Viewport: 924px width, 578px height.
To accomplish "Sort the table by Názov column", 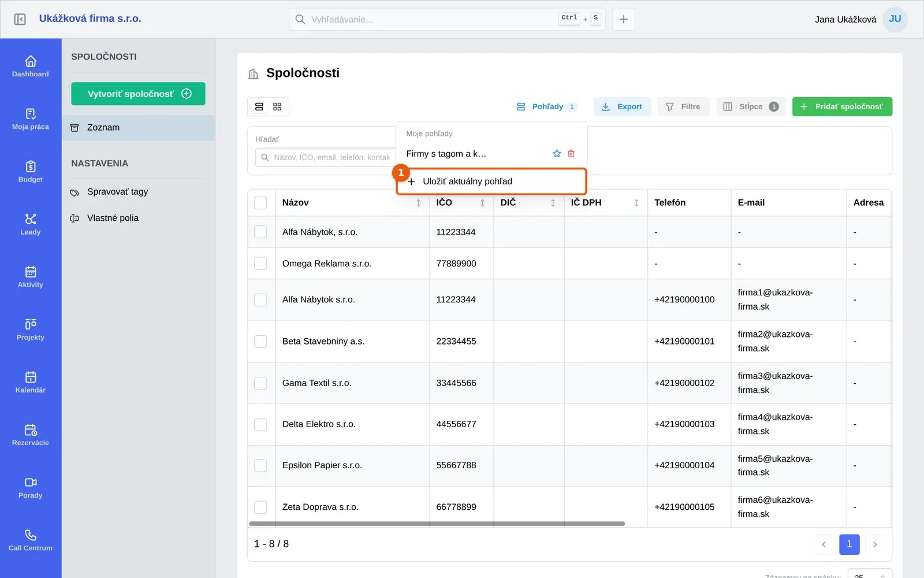I will [x=419, y=203].
